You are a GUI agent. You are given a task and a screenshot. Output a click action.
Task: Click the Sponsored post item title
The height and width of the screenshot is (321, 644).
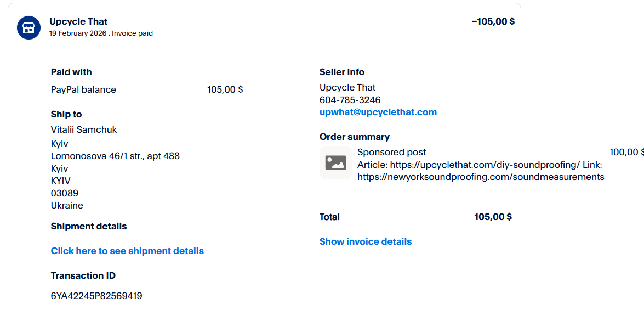pos(391,152)
